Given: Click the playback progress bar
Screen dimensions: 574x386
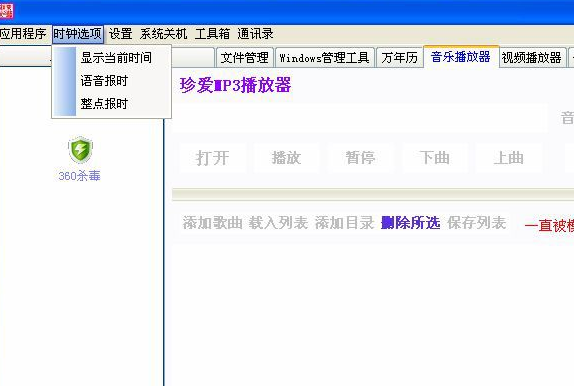Looking at the screenshot, I should 373,194.
